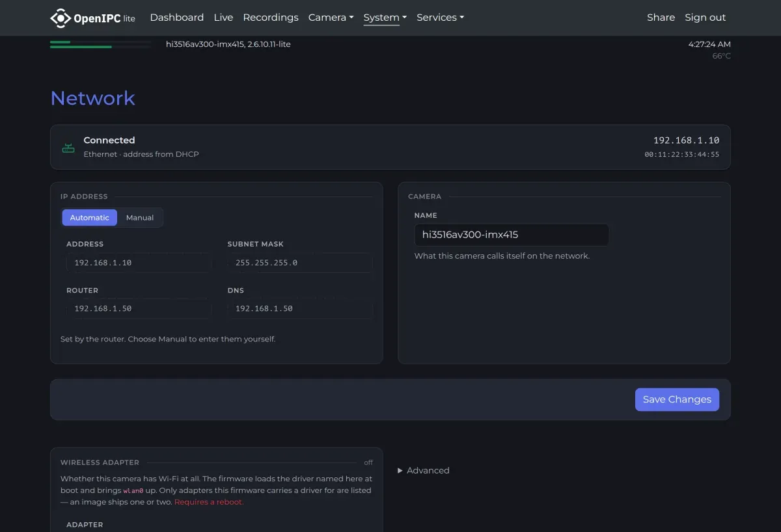Screen dimensions: 781x532
Task: Click the green Ethernet connection icon
Action: (x=68, y=148)
